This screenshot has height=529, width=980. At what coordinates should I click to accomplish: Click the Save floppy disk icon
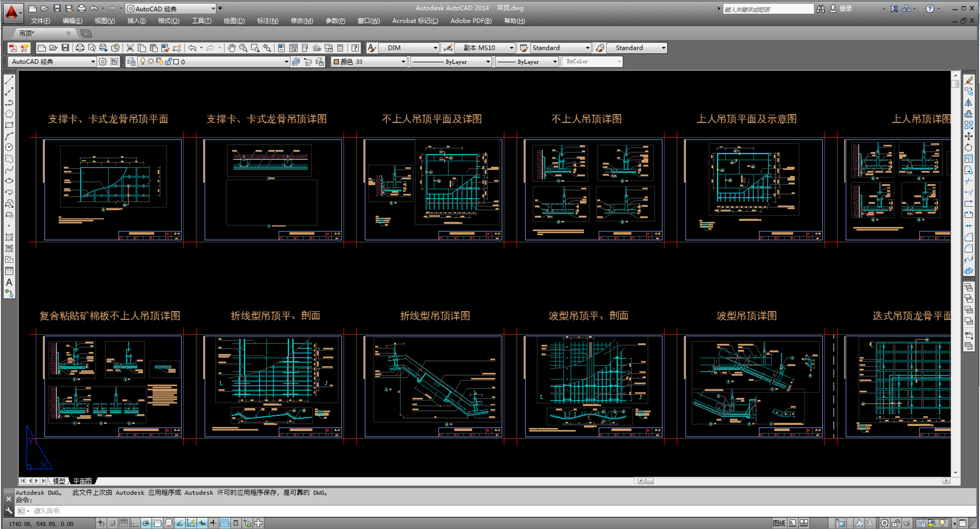(65, 48)
